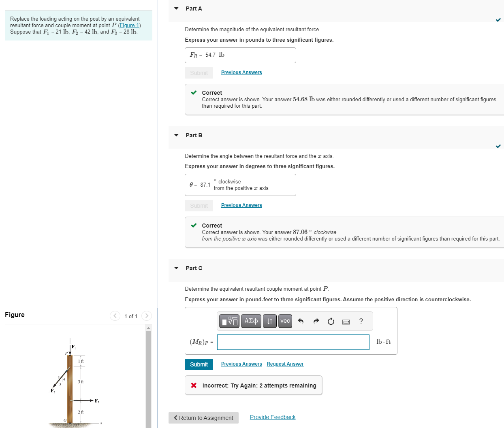Click Return to Assignment
The image size is (504, 428).
[203, 417]
